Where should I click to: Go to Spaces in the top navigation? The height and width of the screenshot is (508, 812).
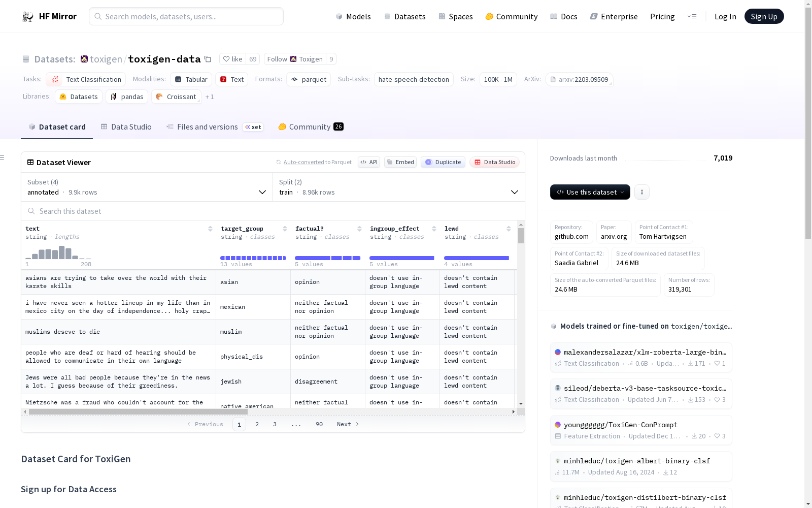click(x=456, y=16)
